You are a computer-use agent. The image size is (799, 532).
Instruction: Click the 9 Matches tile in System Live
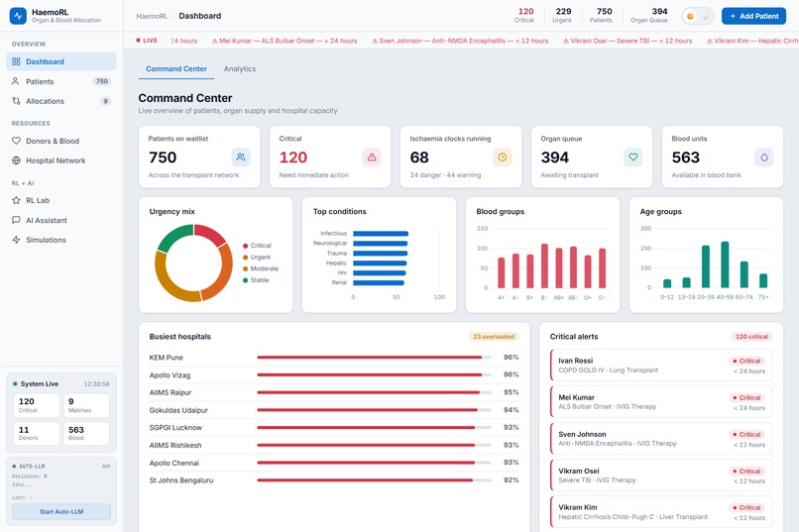coord(86,405)
